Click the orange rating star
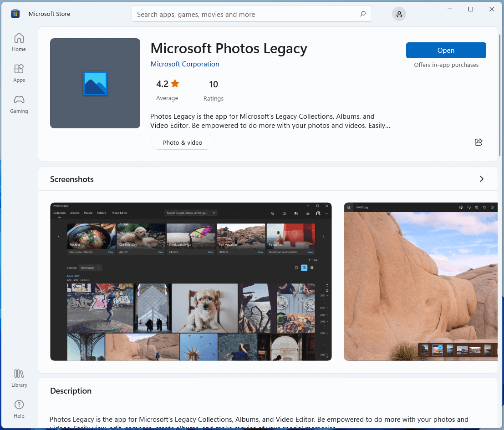 click(175, 83)
